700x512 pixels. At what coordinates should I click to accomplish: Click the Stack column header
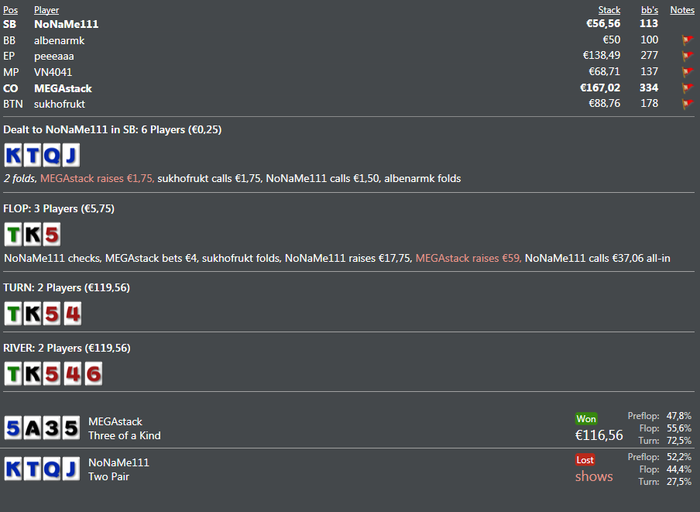coord(609,10)
